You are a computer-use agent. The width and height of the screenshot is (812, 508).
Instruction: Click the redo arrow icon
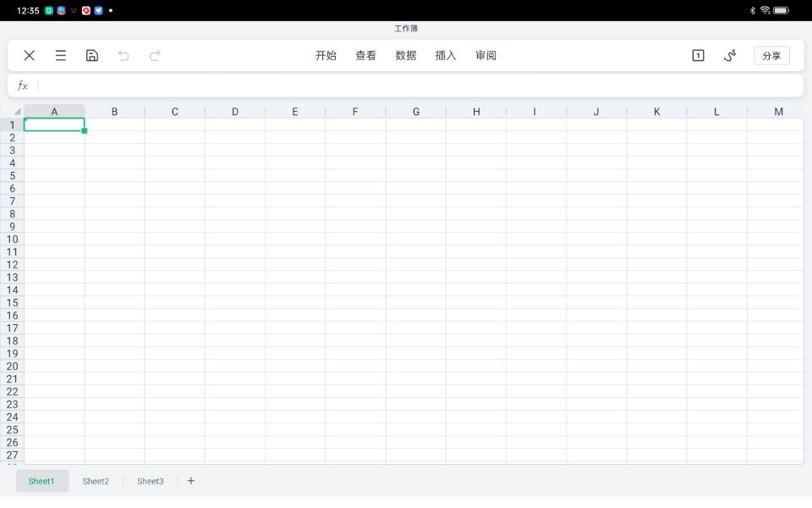(x=155, y=56)
